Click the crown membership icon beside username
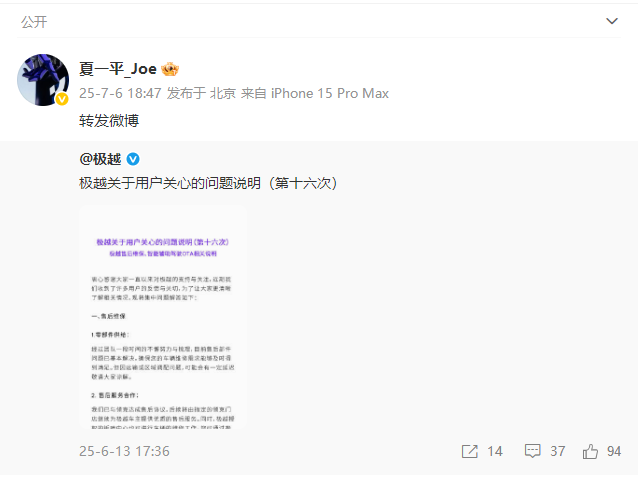 point(170,69)
